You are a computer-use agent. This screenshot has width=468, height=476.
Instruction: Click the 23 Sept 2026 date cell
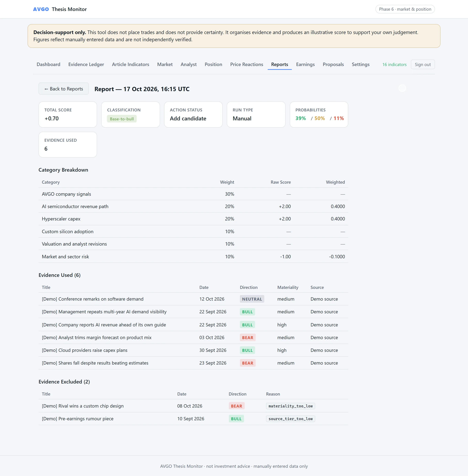(x=213, y=363)
